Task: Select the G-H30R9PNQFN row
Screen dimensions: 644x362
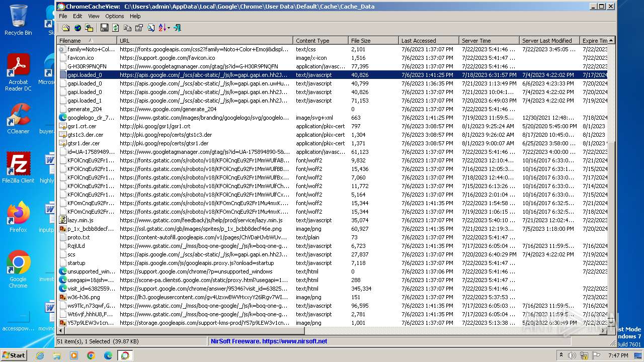Action: (x=332, y=66)
